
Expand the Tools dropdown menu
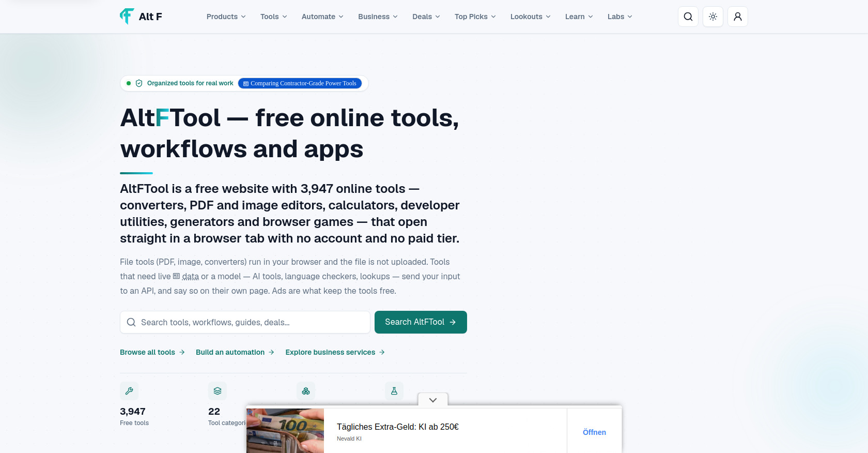point(274,17)
